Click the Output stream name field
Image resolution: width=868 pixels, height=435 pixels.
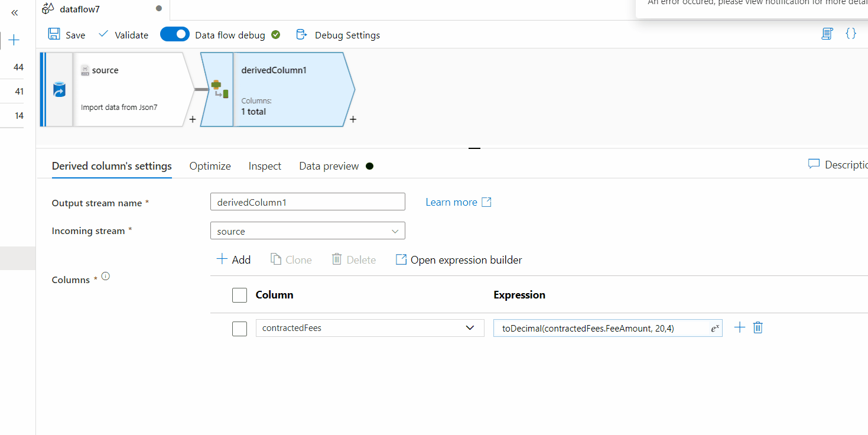pyautogui.click(x=308, y=202)
